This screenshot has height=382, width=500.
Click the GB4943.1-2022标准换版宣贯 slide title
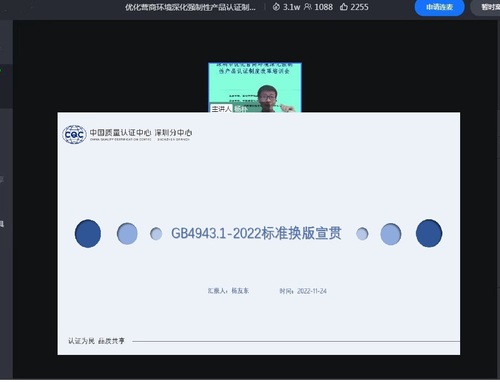coord(256,233)
